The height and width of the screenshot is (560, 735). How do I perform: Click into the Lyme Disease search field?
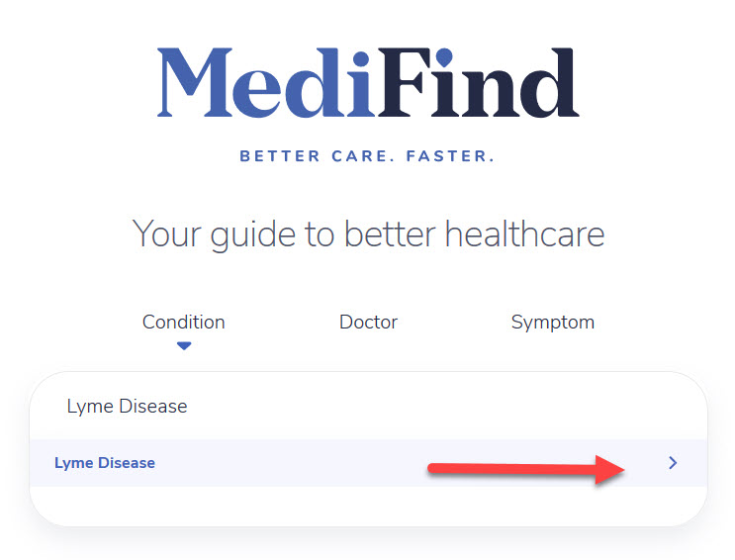[x=368, y=407]
